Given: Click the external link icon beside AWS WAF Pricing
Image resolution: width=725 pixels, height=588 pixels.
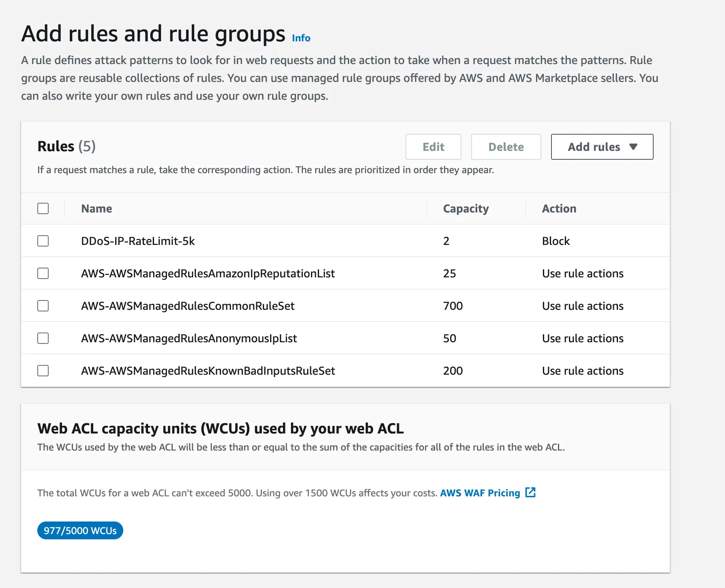Looking at the screenshot, I should (530, 492).
